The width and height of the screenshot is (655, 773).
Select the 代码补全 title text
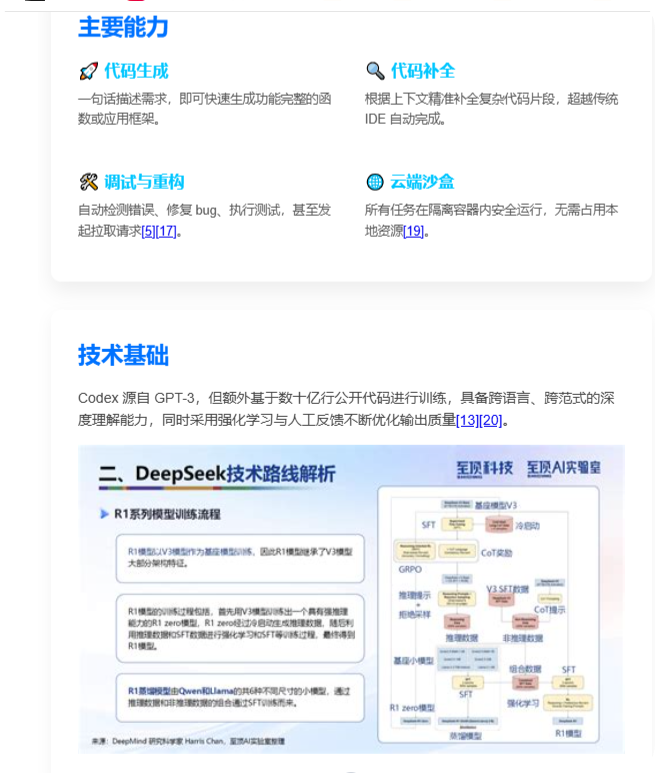point(423,71)
